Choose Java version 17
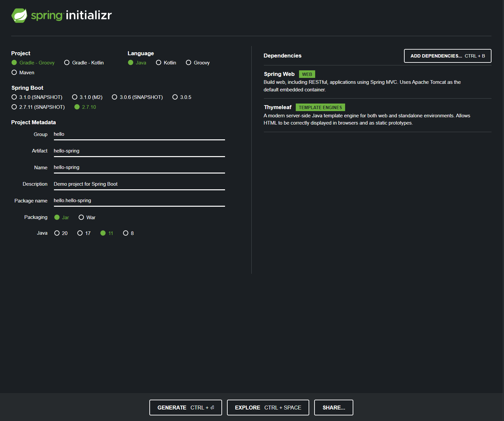The image size is (504, 421). click(x=84, y=233)
